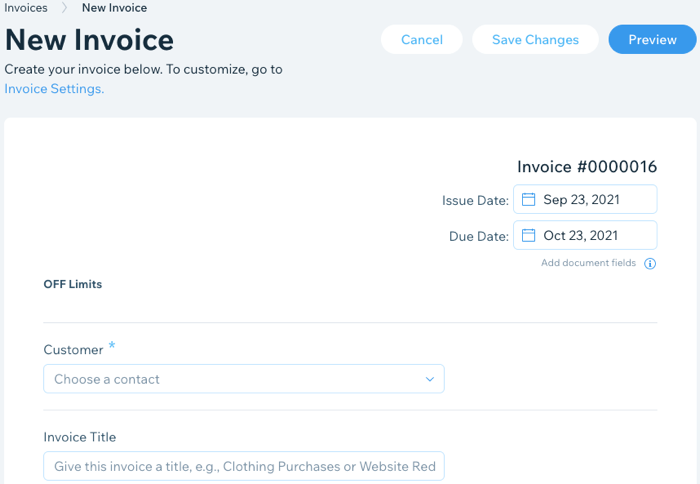700x484 pixels.
Task: Click the info icon beside Add document fields
Action: coord(650,264)
